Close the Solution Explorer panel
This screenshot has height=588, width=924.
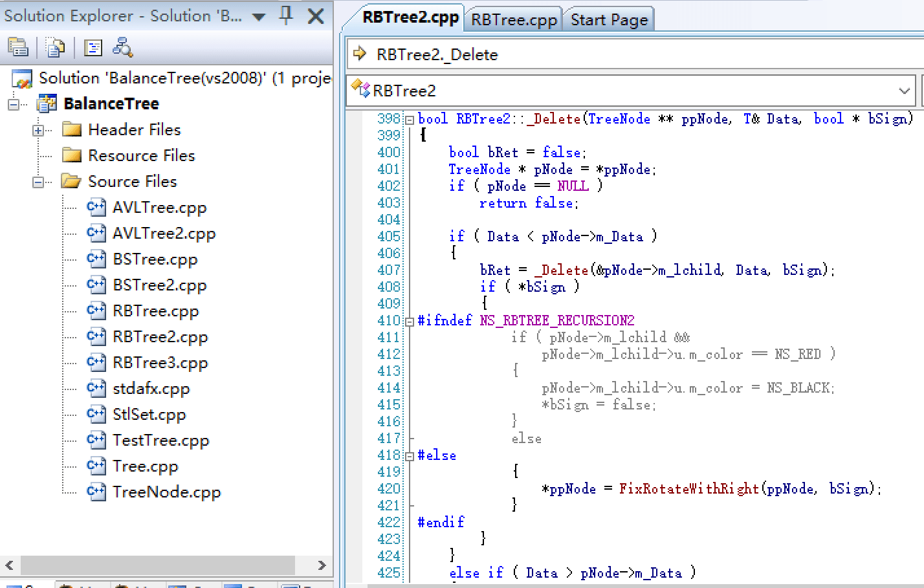coord(316,16)
